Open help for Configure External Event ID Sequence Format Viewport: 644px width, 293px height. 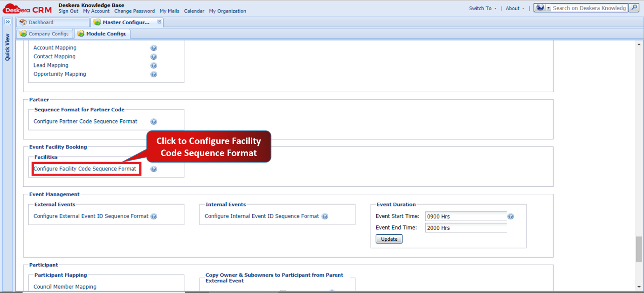[x=154, y=216]
